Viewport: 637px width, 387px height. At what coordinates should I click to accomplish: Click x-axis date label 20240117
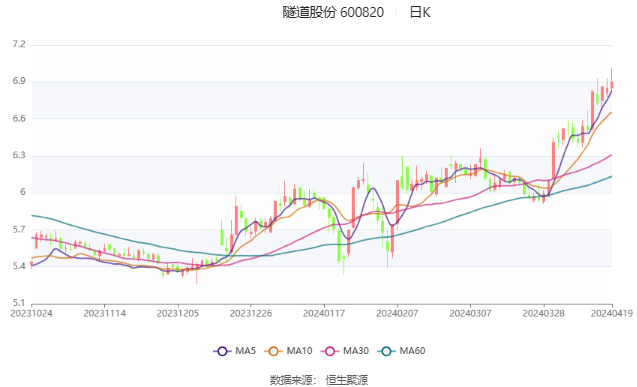pyautogui.click(x=324, y=313)
